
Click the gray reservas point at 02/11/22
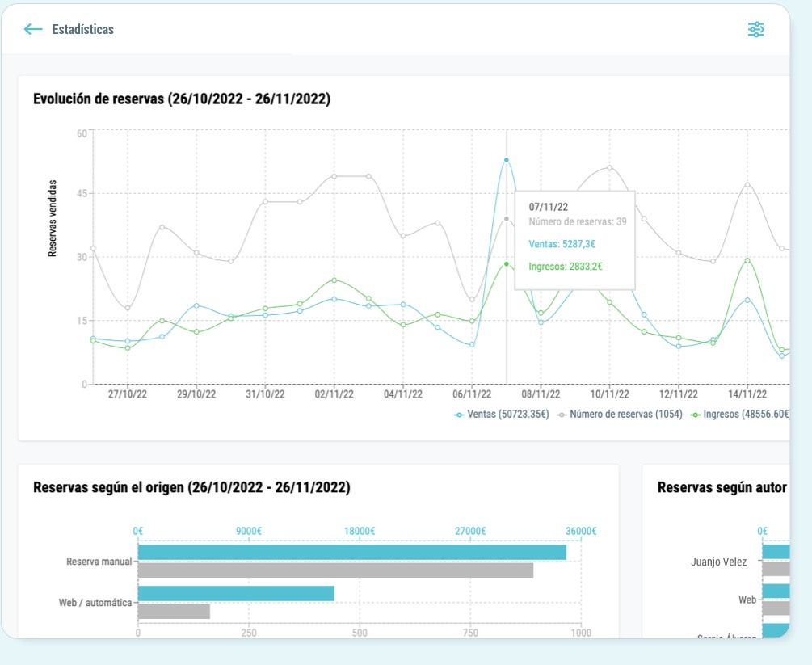334,177
